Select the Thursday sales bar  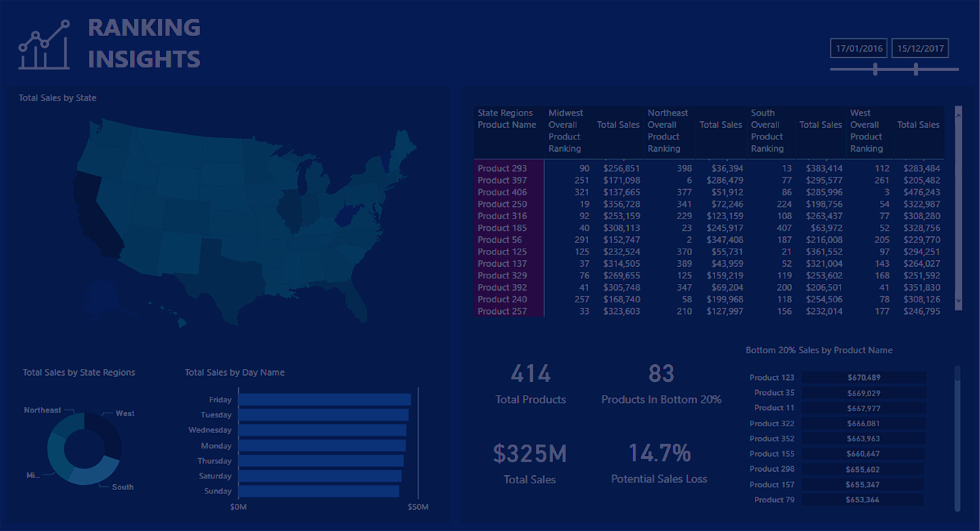[321, 461]
